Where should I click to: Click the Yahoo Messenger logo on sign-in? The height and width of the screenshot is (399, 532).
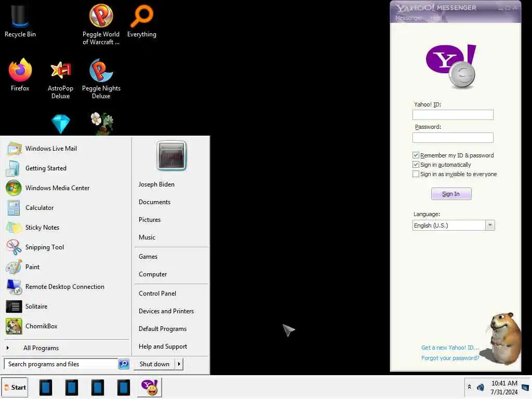[451, 66]
